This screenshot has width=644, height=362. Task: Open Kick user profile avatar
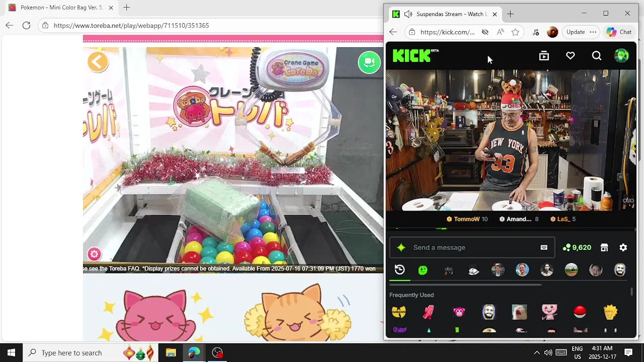tap(621, 56)
